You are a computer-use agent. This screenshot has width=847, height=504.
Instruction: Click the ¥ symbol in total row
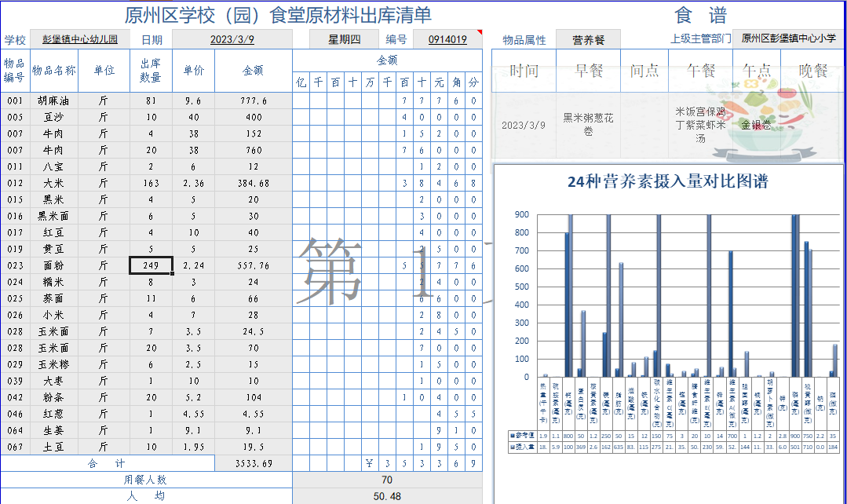[x=369, y=464]
